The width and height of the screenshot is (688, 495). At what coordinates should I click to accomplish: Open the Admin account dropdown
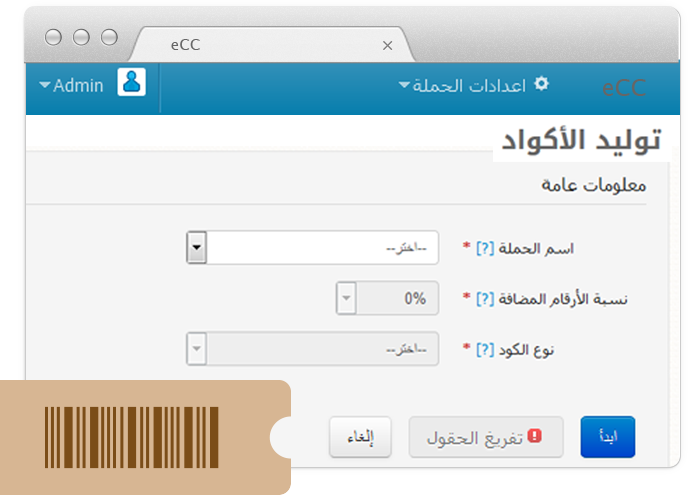point(72,86)
